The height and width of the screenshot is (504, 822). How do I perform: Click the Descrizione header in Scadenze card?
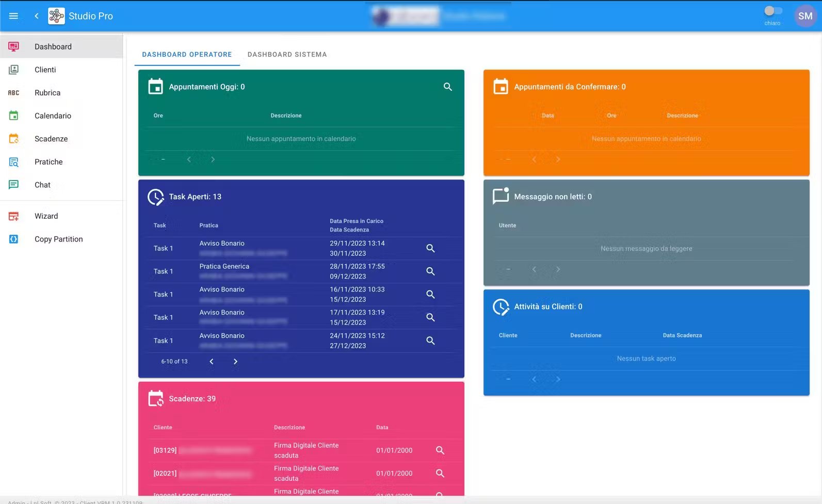pyautogui.click(x=289, y=428)
